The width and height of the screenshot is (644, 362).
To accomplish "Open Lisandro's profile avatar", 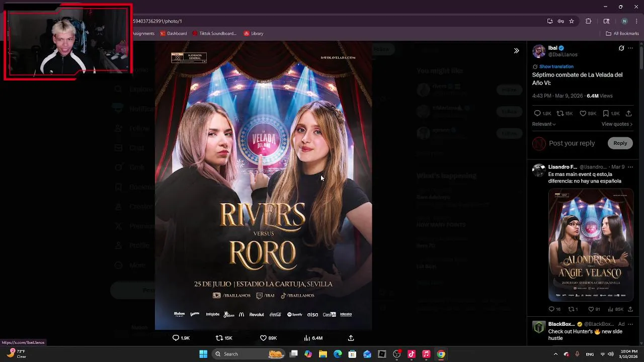I will pos(539,170).
